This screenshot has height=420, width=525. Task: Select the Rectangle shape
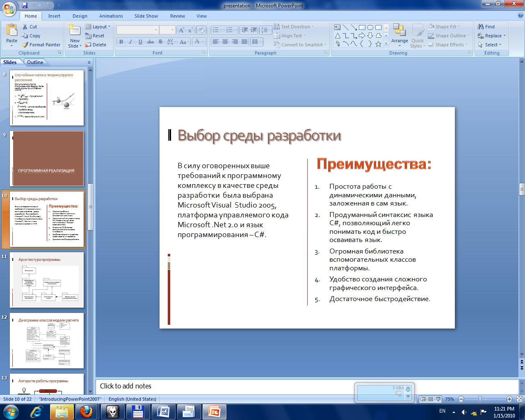tap(362, 27)
